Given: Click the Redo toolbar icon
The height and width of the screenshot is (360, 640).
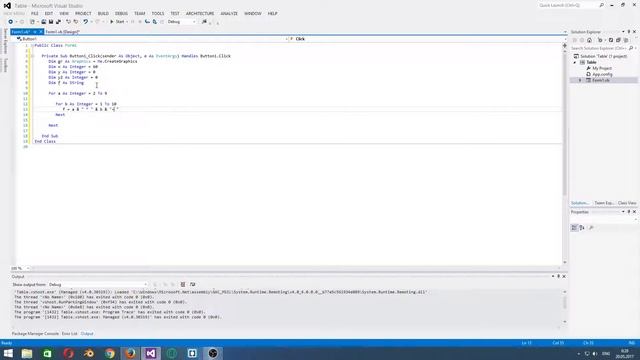Looking at the screenshot, I should point(98,22).
